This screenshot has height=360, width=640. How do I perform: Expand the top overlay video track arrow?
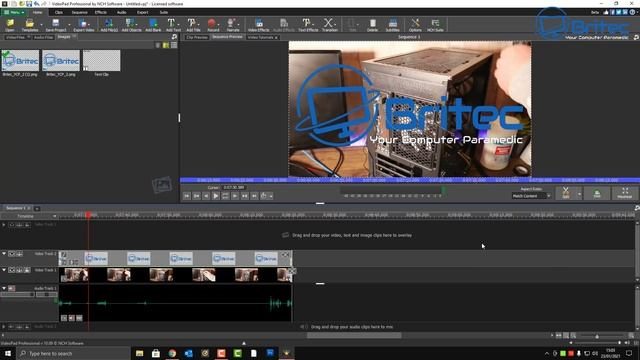coord(4,224)
